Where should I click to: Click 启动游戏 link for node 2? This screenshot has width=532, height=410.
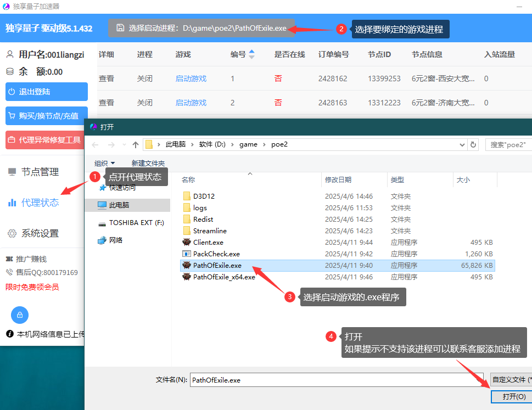coord(191,103)
